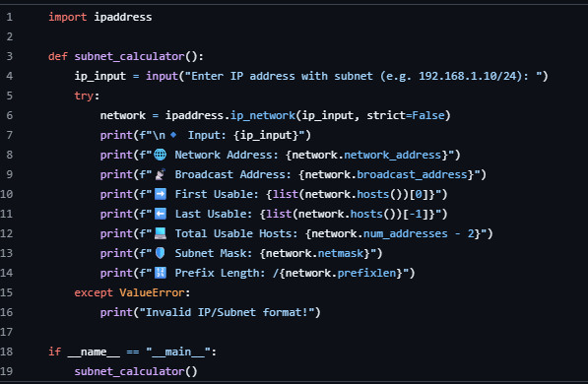Click the 'False' value on line 6
This screenshot has width=588, height=384.
(x=427, y=115)
